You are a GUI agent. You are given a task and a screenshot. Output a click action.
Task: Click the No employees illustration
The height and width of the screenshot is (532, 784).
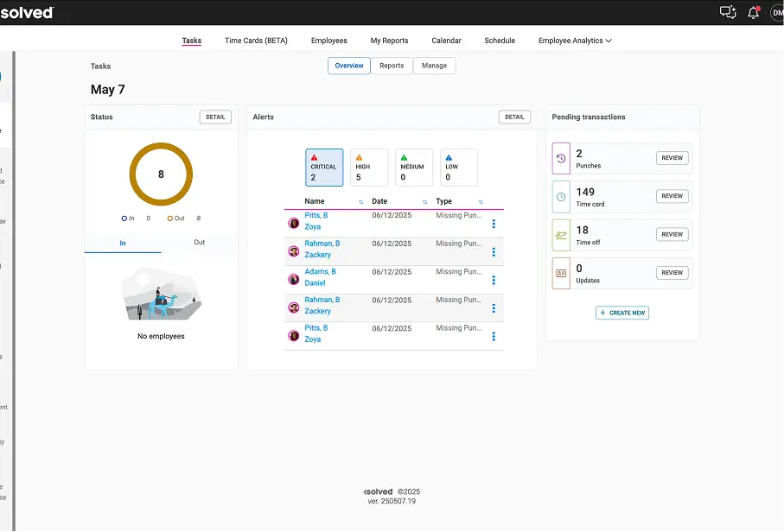click(161, 294)
